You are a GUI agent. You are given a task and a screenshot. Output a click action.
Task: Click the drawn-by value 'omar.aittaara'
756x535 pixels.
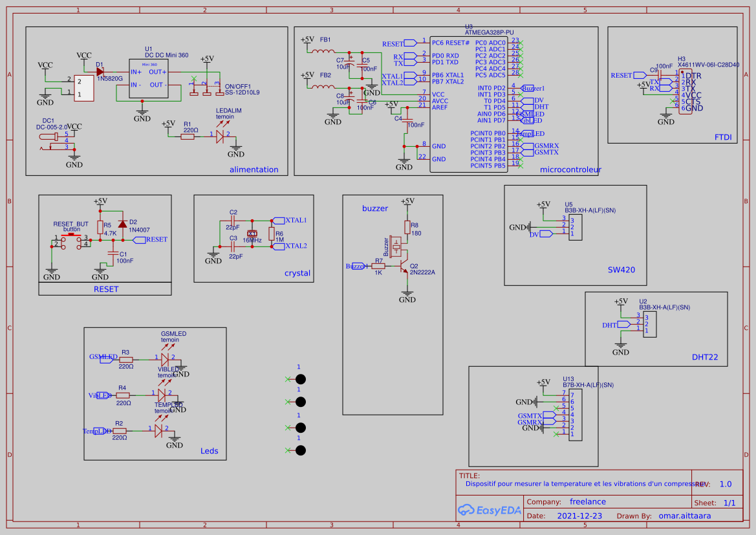pyautogui.click(x=685, y=516)
